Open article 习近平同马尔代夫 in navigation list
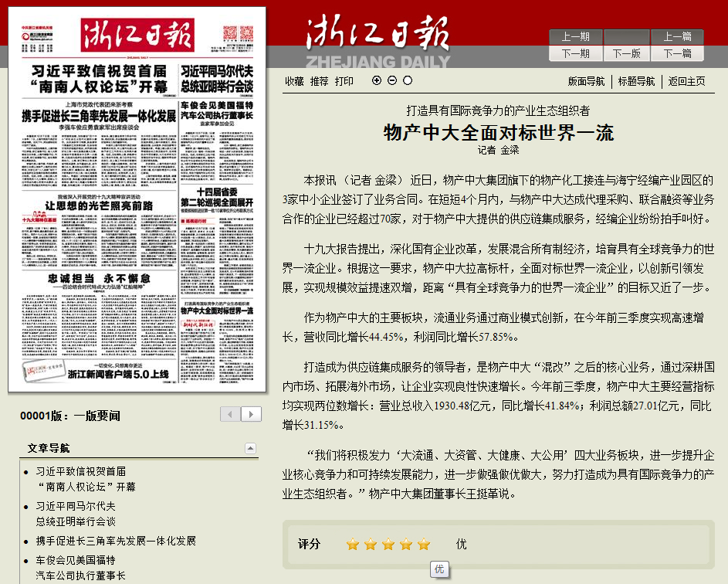This screenshot has height=584, width=728. tap(76, 514)
